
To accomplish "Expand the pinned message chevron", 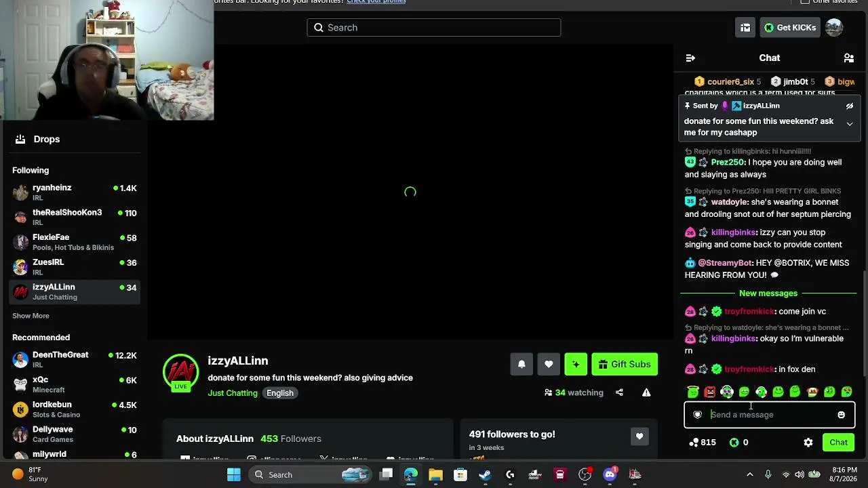I will pos(849,124).
